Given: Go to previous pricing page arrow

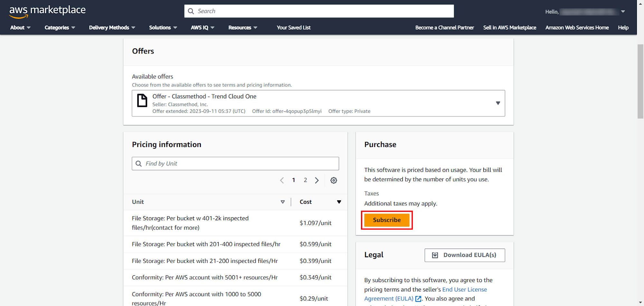Looking at the screenshot, I should [282, 180].
